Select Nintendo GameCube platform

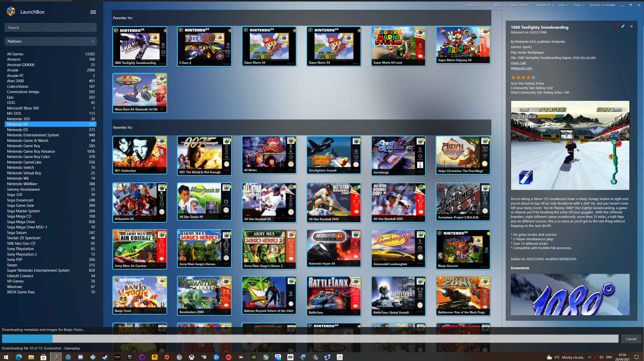[x=51, y=162]
